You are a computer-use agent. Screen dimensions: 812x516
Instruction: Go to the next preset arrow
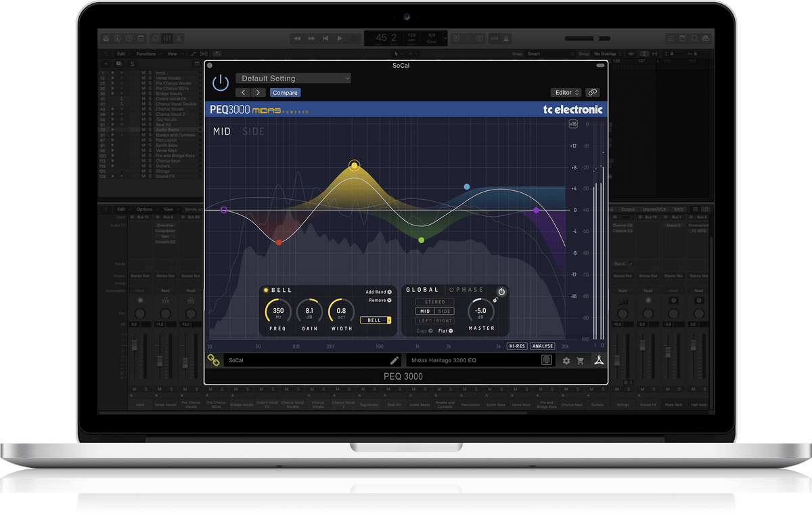point(258,93)
